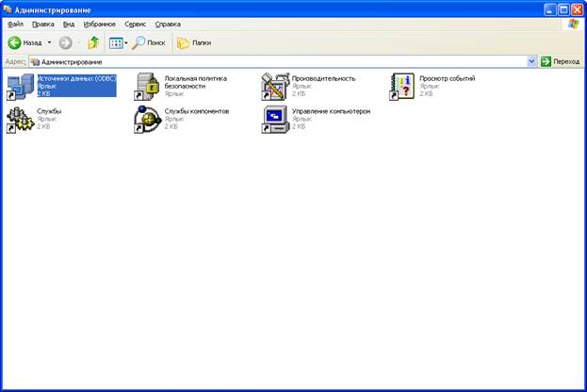Click the Службы компонентов label text
Viewport: 587px width, 392px height.
click(x=197, y=111)
